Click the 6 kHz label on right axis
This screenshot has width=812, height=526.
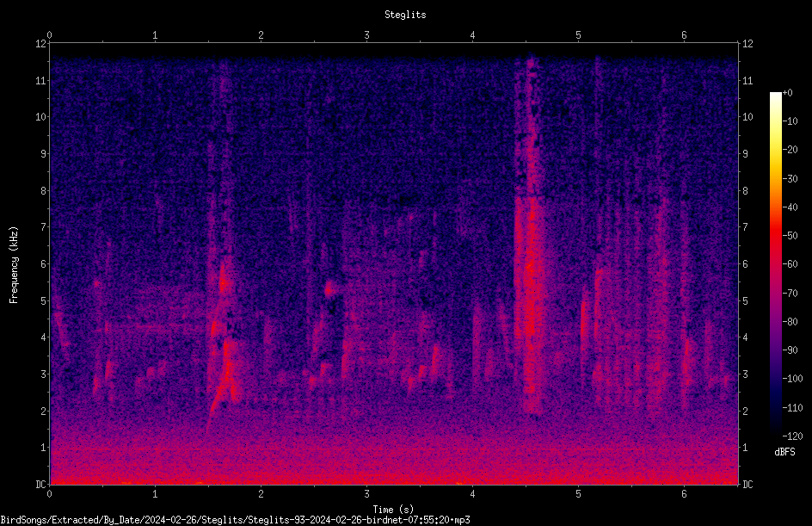[x=745, y=263]
